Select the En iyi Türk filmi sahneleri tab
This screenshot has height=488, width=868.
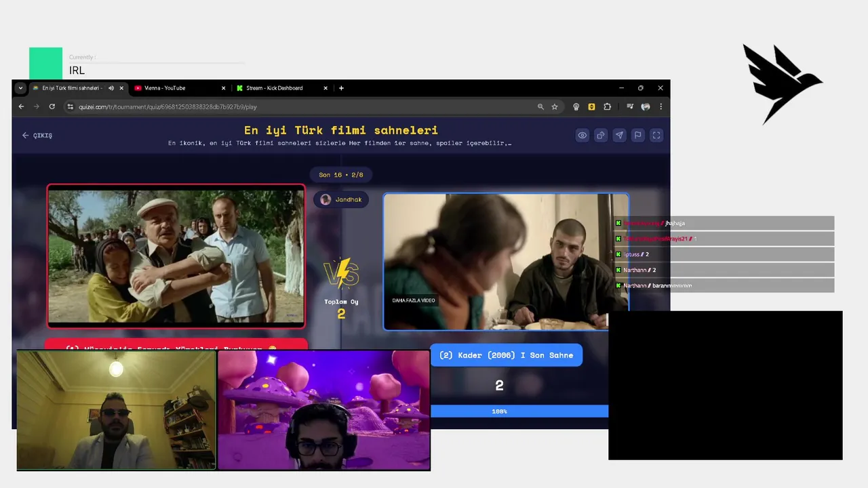(71, 88)
